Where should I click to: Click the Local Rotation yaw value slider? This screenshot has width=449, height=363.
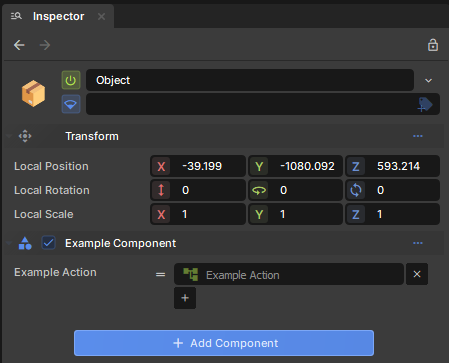click(295, 190)
